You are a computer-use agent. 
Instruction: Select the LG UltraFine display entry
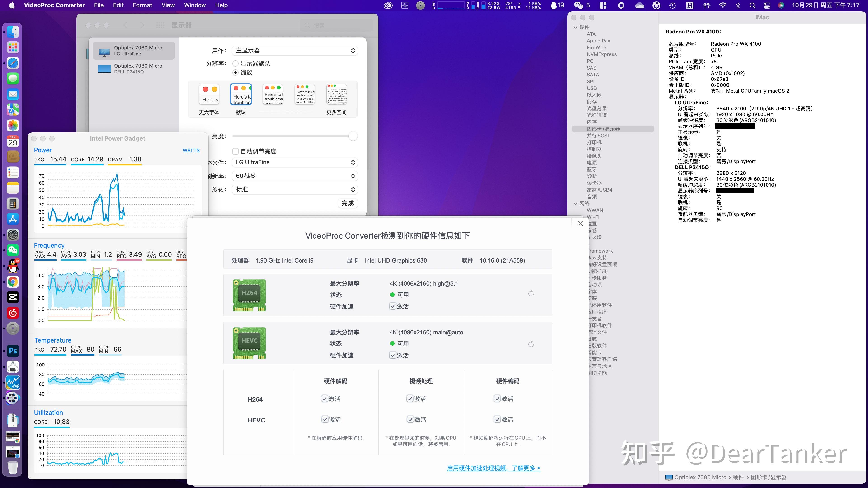pyautogui.click(x=134, y=51)
